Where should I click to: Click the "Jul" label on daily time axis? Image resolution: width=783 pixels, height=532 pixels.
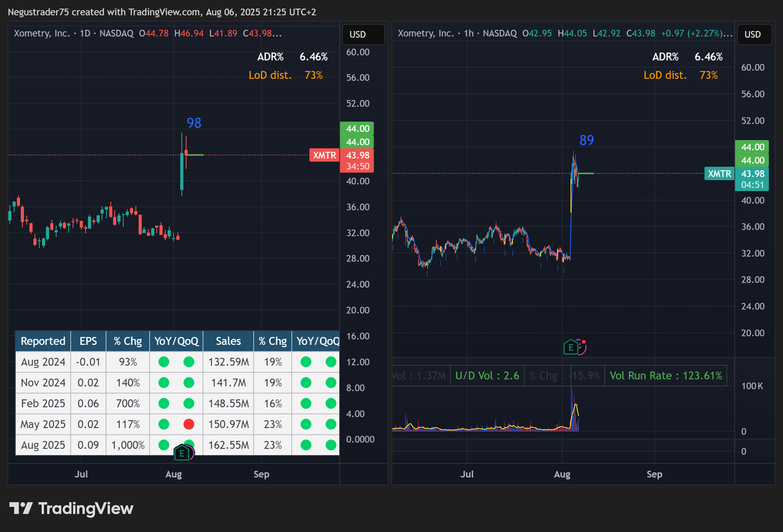click(81, 474)
